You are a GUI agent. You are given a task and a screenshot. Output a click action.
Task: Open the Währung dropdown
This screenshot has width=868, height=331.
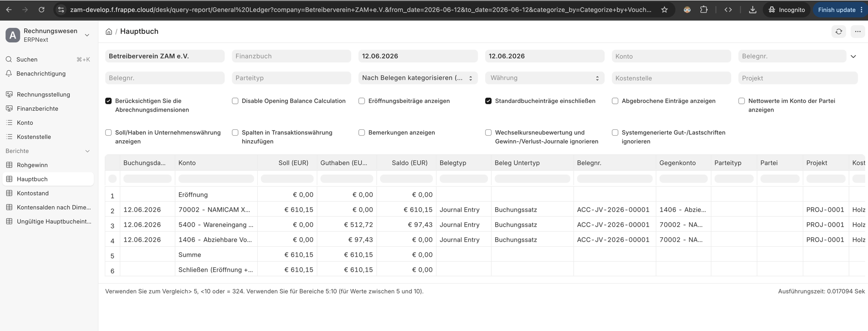coord(545,78)
